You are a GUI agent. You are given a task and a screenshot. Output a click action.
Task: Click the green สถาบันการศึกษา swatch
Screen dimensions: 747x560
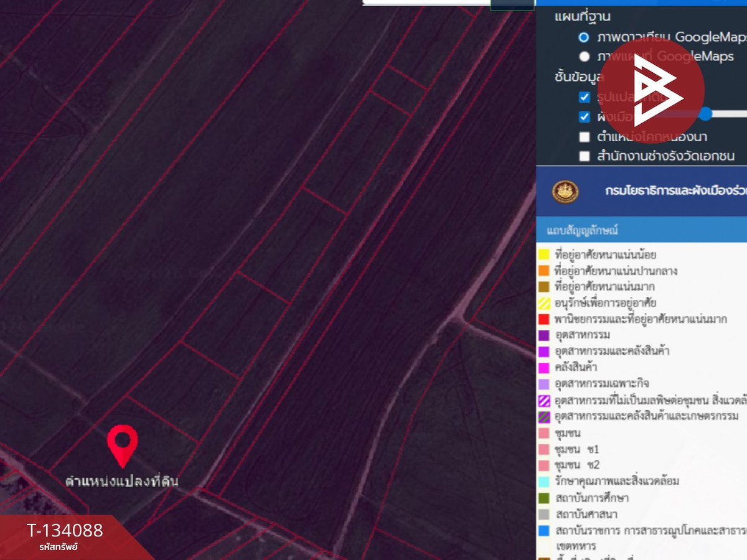click(543, 498)
